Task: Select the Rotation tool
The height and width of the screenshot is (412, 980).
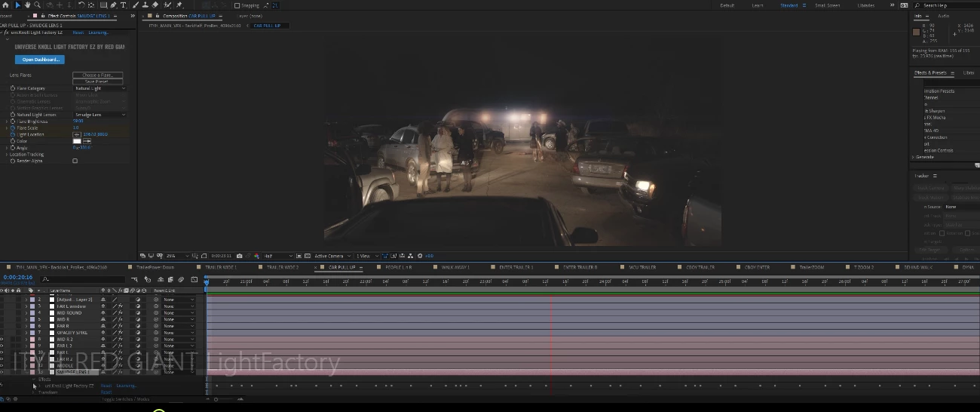Action: (x=81, y=5)
